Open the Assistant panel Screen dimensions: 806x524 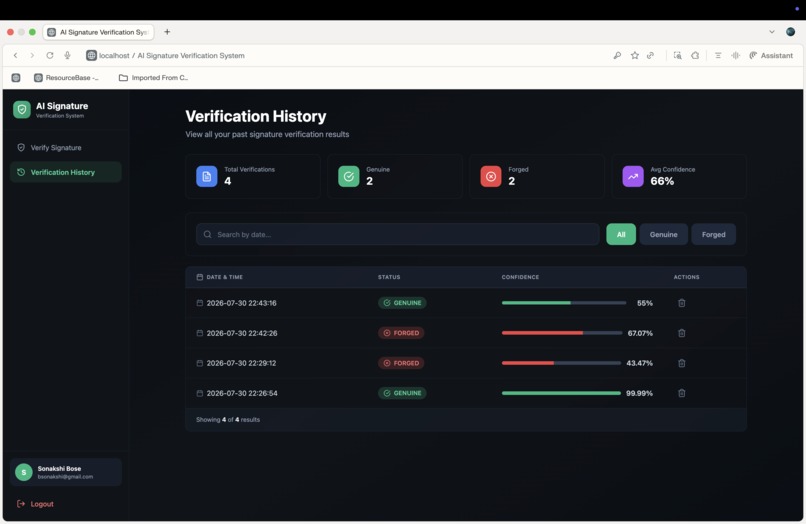click(771, 55)
